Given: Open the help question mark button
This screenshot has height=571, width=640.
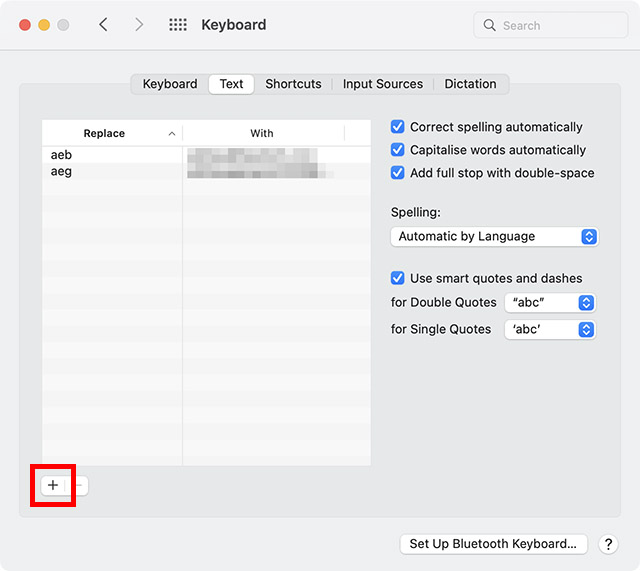Looking at the screenshot, I should 608,544.
